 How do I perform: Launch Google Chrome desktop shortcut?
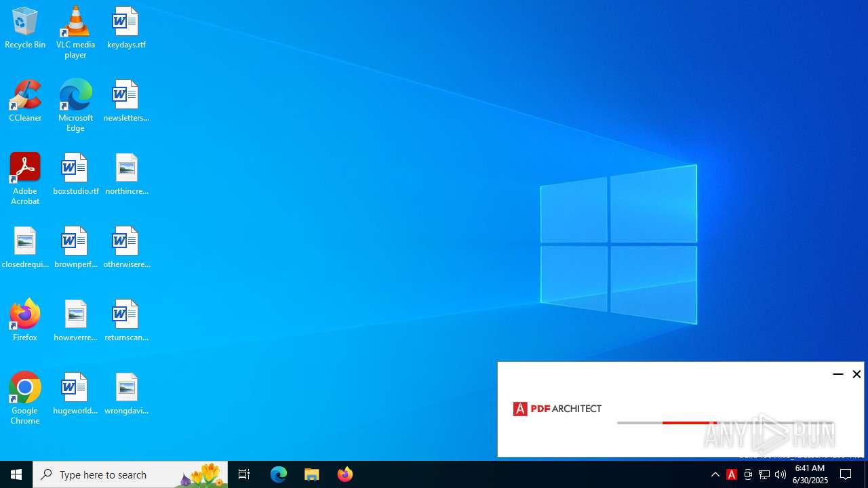tap(25, 399)
